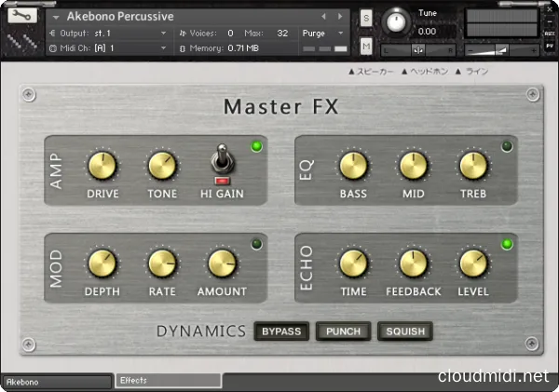The height and width of the screenshot is (392, 559).
Task: Toggle the AMP section power LED
Action: [256, 146]
